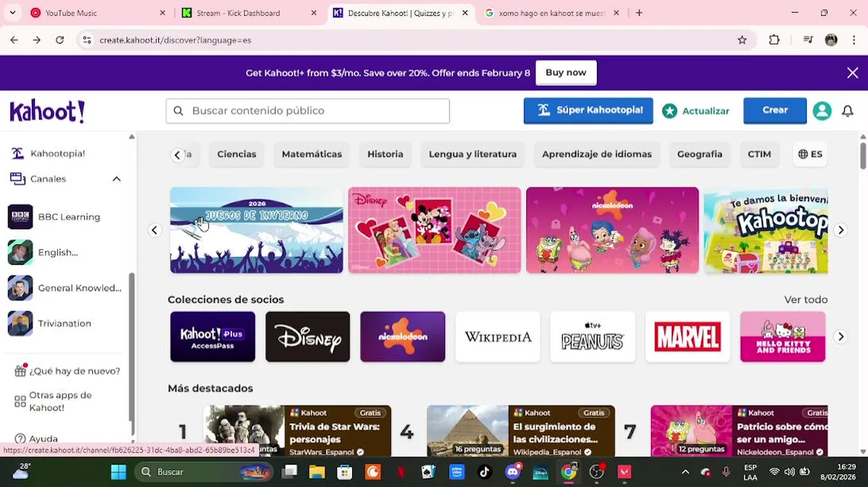Viewport: 868px width, 487px height.
Task: Click Ver todo for partner collections
Action: point(806,300)
